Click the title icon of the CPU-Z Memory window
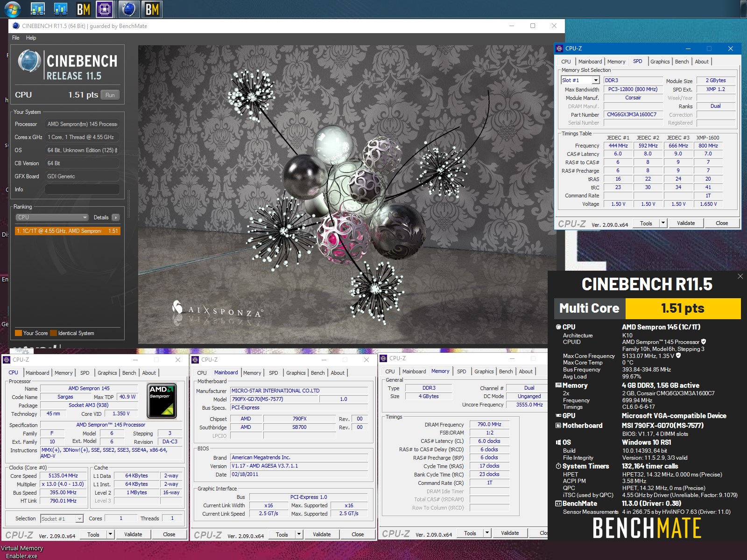This screenshot has height=560, width=747. pos(383,358)
